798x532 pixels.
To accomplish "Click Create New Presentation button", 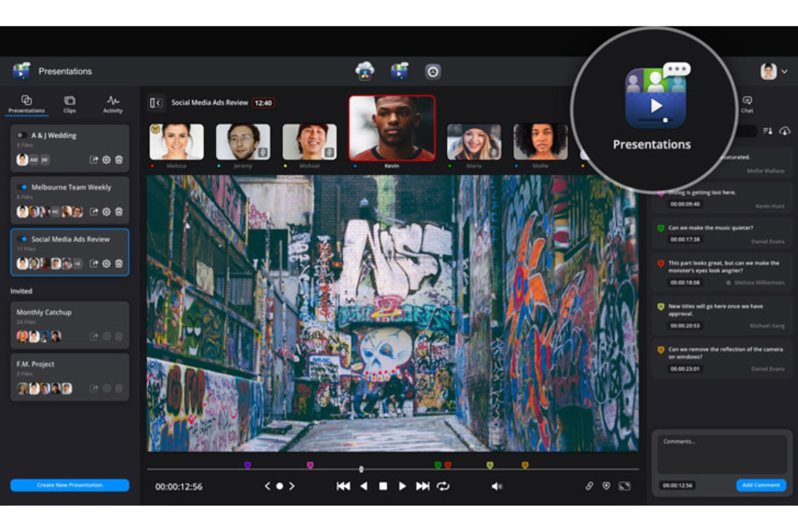I will 70,485.
